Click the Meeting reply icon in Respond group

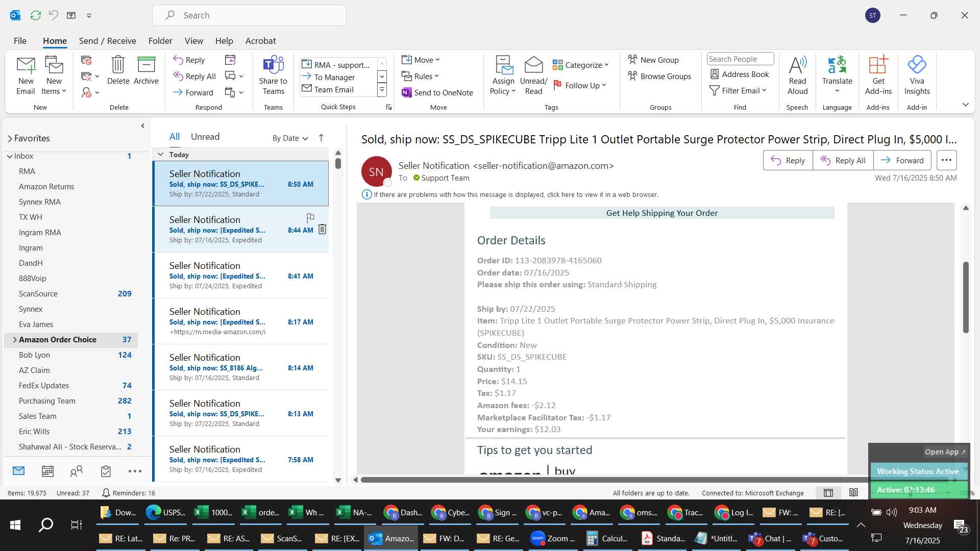point(230,60)
